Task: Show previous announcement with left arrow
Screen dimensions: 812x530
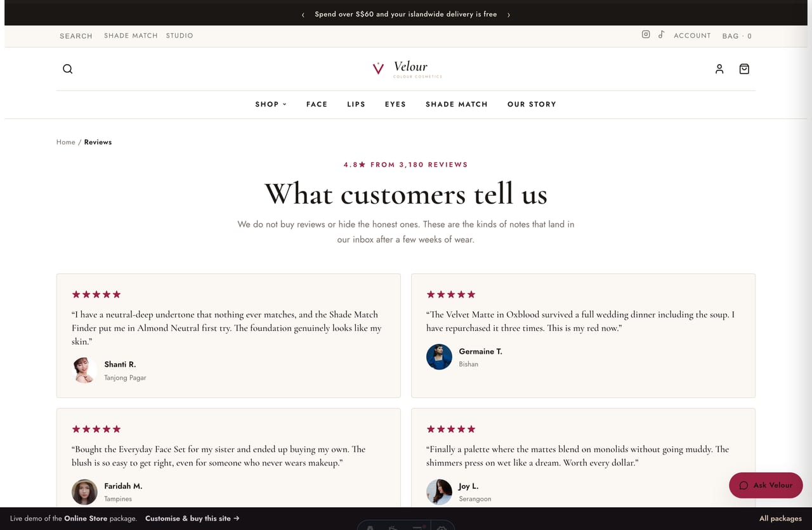Action: click(303, 15)
